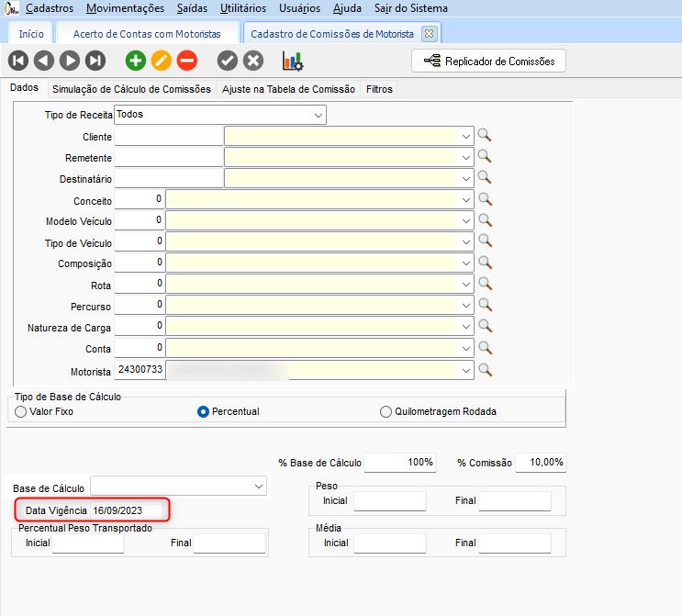The height and width of the screenshot is (616, 682).
Task: Search Modelo Veículo with the magnifier icon
Action: tap(485, 220)
